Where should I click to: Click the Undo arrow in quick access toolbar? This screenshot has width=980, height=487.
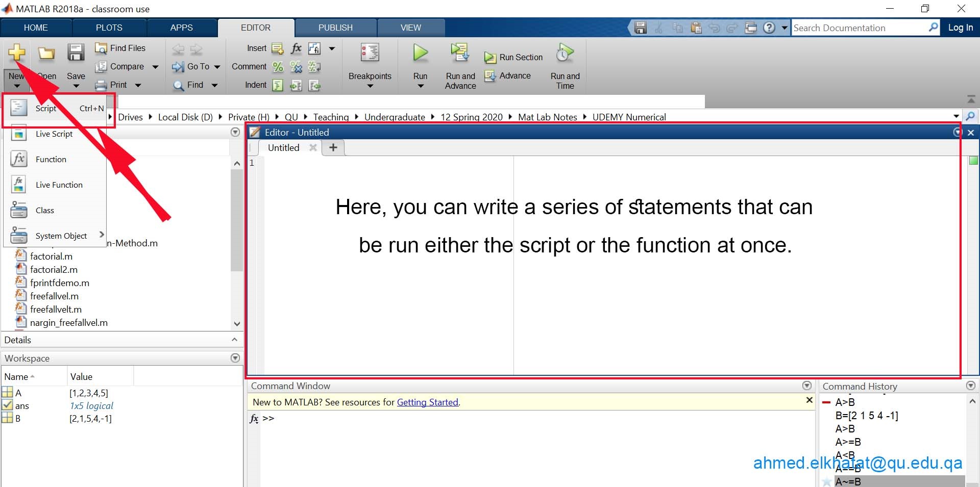pos(714,28)
